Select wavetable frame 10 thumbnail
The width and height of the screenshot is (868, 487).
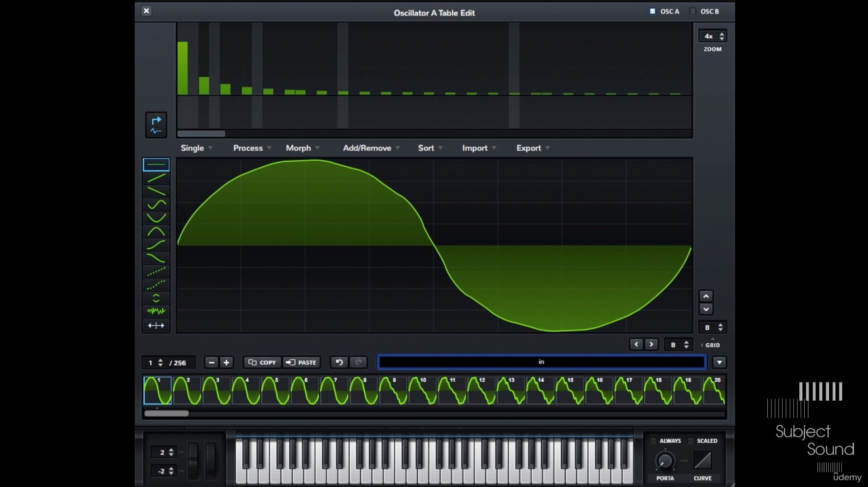[x=422, y=391]
